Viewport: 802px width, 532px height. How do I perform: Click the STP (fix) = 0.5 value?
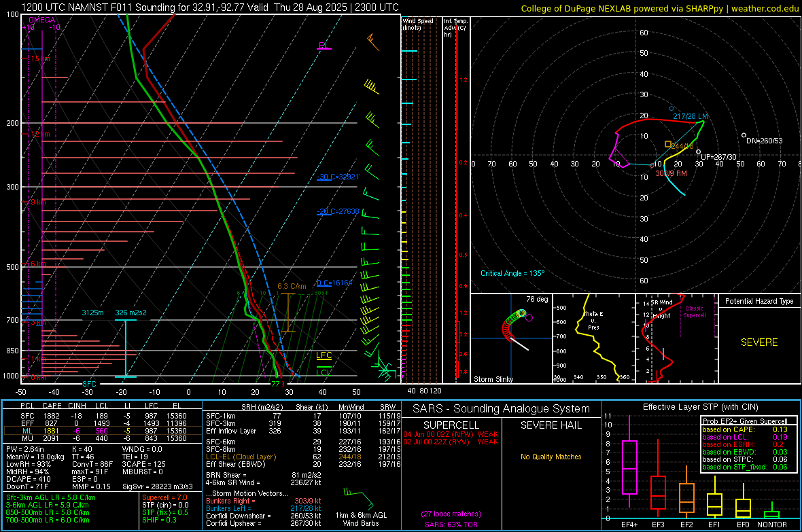(165, 512)
